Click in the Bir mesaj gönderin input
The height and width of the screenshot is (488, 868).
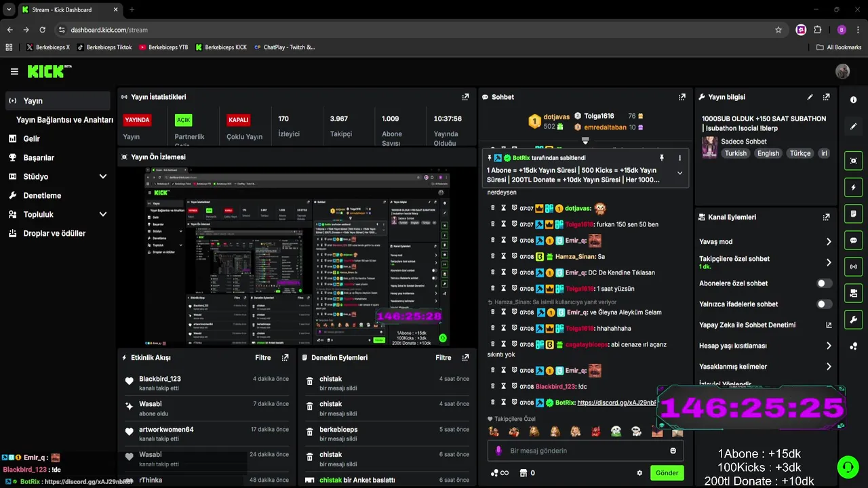(x=585, y=451)
